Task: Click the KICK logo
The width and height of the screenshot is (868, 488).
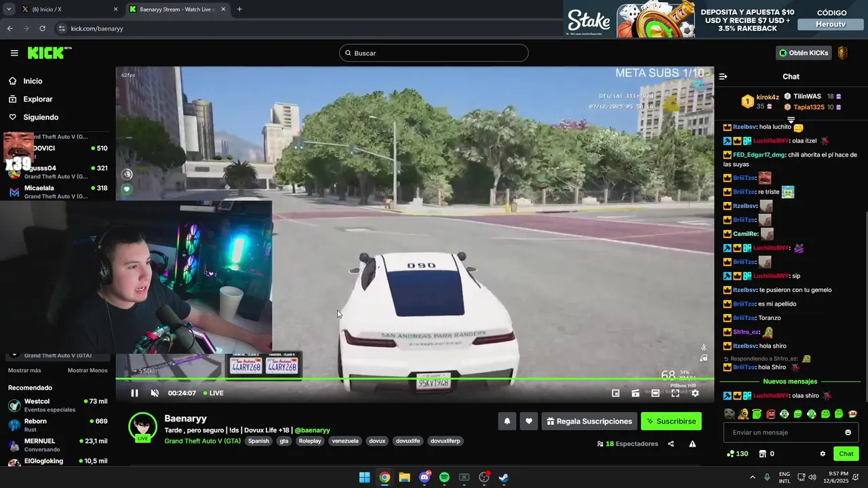Action: pyautogui.click(x=49, y=53)
